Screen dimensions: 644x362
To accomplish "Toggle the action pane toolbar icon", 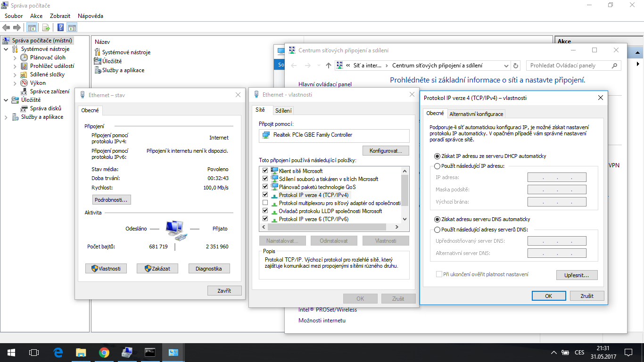I will (x=72, y=27).
